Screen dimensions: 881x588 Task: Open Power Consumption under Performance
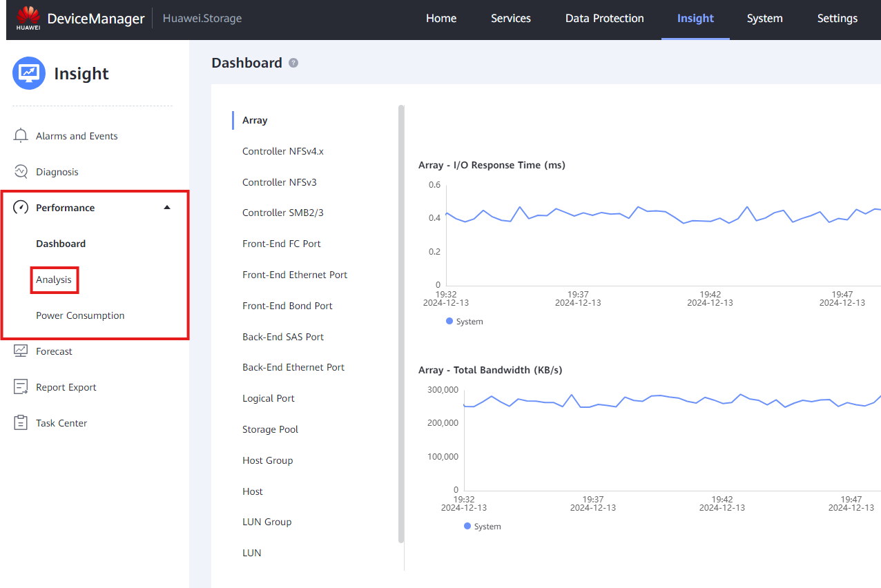pyautogui.click(x=80, y=315)
